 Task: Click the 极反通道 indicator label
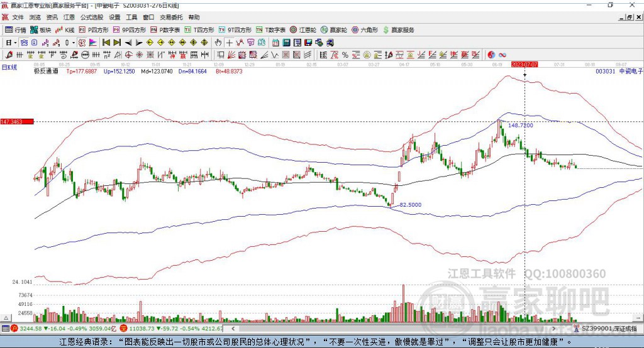[46, 71]
